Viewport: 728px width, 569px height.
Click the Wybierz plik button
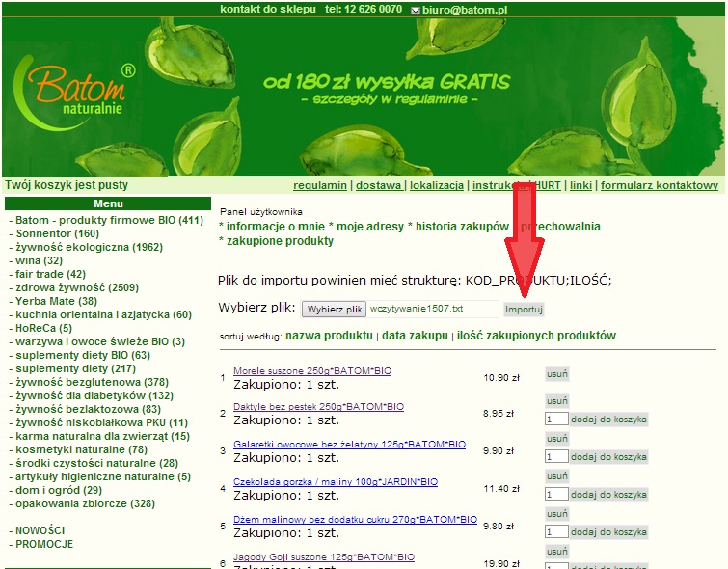tap(334, 310)
